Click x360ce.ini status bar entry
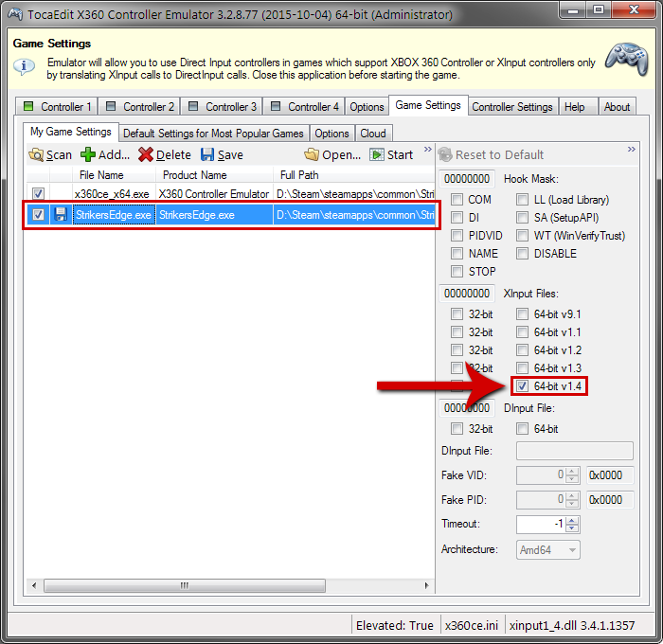 tap(472, 625)
